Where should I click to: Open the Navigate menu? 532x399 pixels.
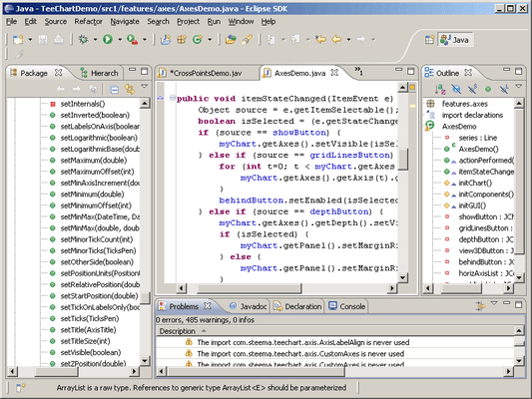pos(125,22)
